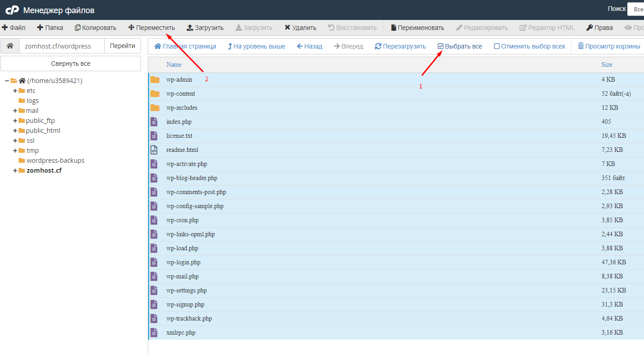Reload file list with Перезагрузить
The width and height of the screenshot is (644, 355).
(400, 46)
